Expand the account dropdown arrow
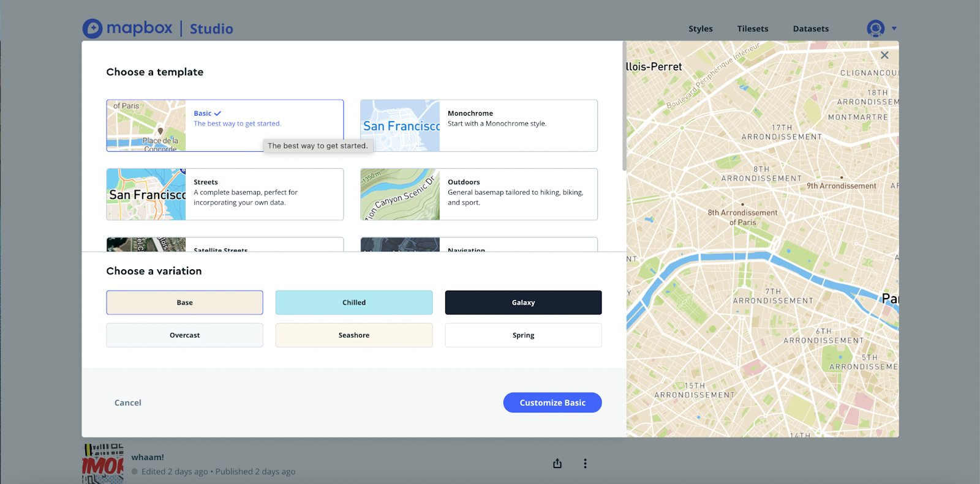Image resolution: width=980 pixels, height=484 pixels. 894,28
